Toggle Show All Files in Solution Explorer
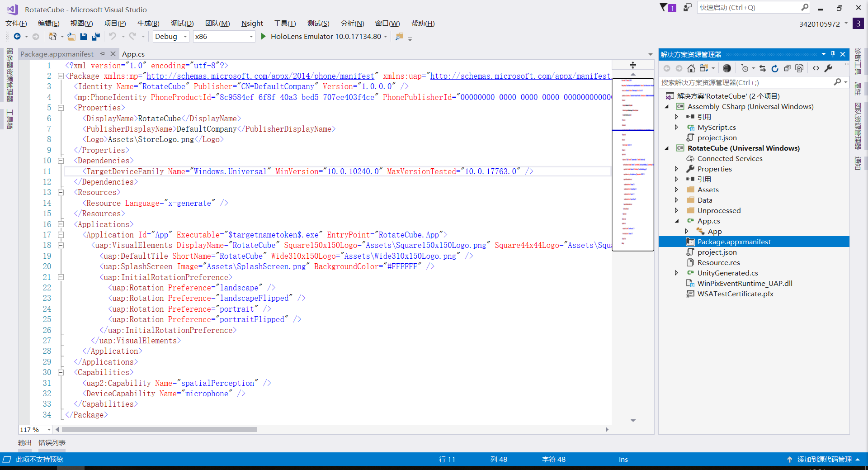 pyautogui.click(x=799, y=68)
